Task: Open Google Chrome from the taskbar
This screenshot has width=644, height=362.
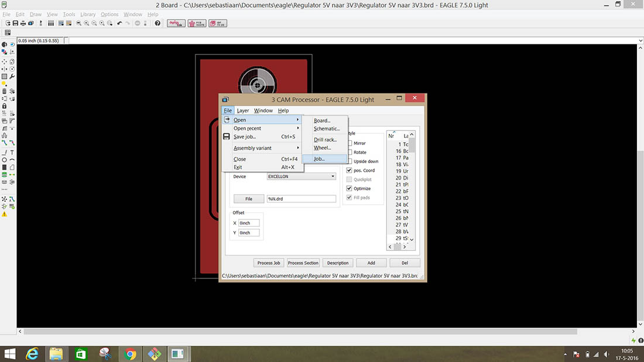Action: pos(130,354)
